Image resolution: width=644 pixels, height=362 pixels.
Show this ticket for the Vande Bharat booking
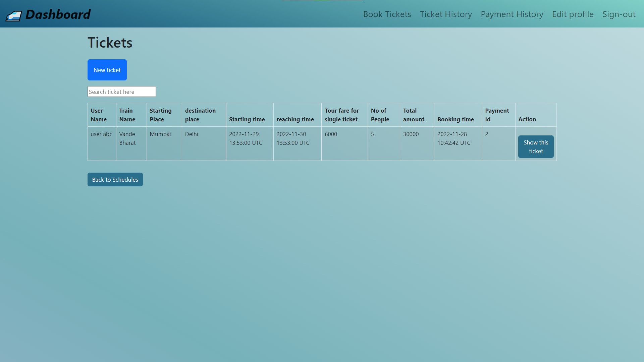pos(535,146)
